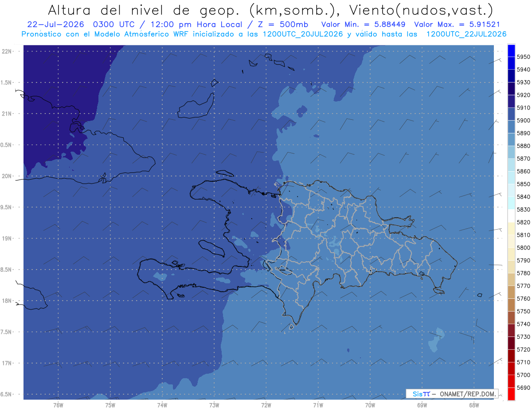The image size is (532, 411).
Task: Click the 19N latitude axis label
Action: 6,238
